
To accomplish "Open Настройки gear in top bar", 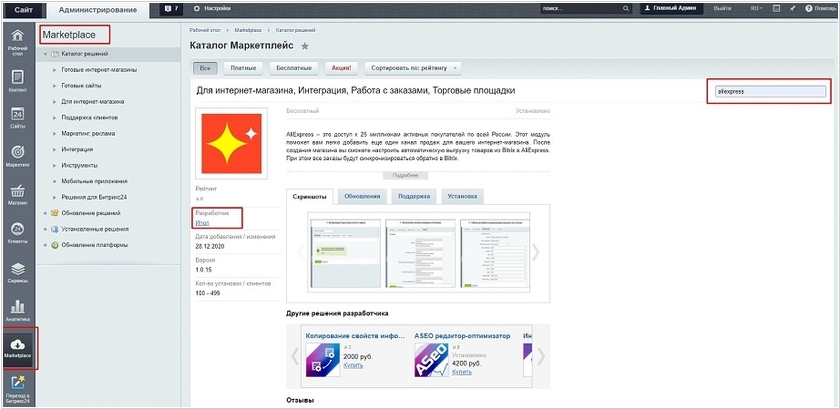I will [212, 9].
